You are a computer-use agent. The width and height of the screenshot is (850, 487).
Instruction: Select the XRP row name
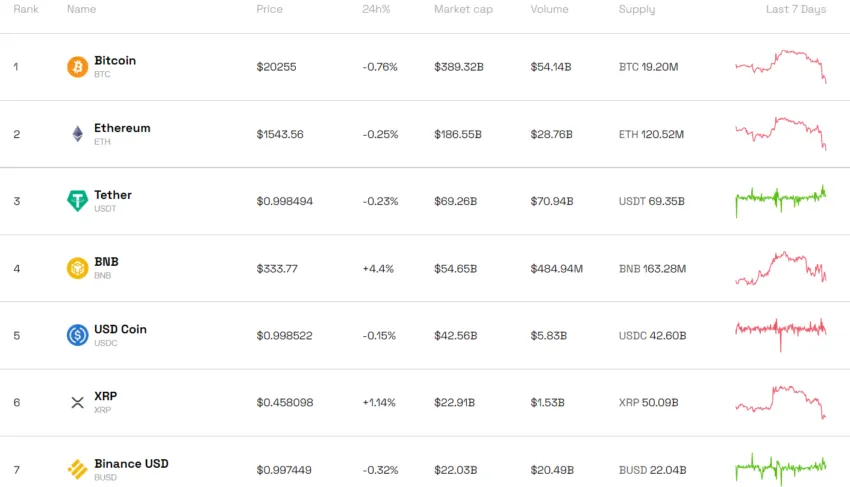point(106,396)
